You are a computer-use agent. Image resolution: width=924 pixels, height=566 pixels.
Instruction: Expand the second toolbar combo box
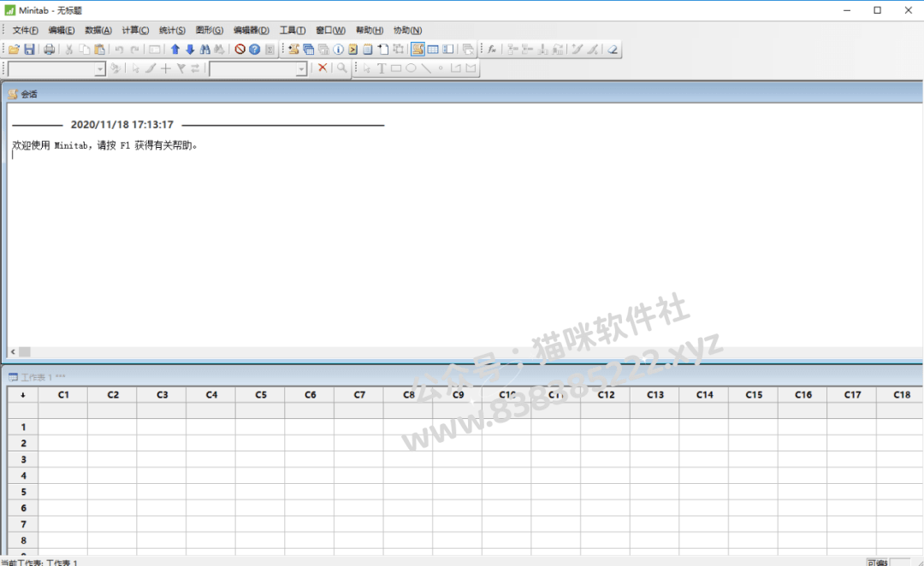pyautogui.click(x=301, y=69)
